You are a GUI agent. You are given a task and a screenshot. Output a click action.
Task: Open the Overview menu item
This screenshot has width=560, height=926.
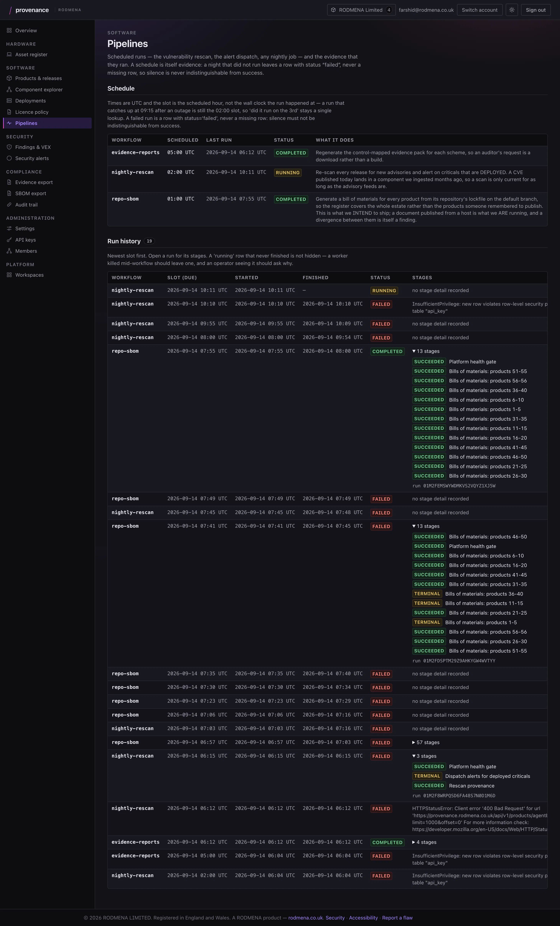[x=47, y=31]
